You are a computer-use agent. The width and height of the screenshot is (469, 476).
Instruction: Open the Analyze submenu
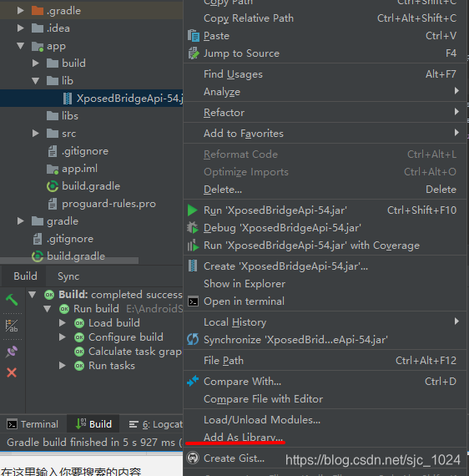(x=325, y=91)
